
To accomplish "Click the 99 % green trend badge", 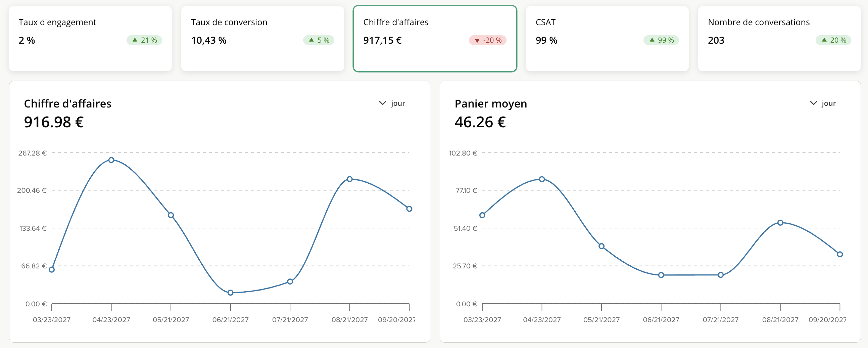I will (661, 40).
